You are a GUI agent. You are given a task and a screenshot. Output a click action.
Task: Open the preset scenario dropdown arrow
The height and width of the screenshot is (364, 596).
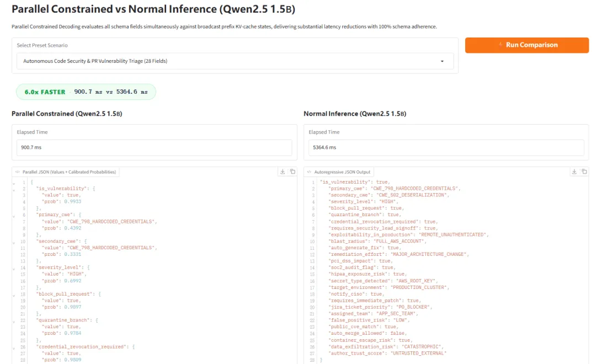coord(442,61)
